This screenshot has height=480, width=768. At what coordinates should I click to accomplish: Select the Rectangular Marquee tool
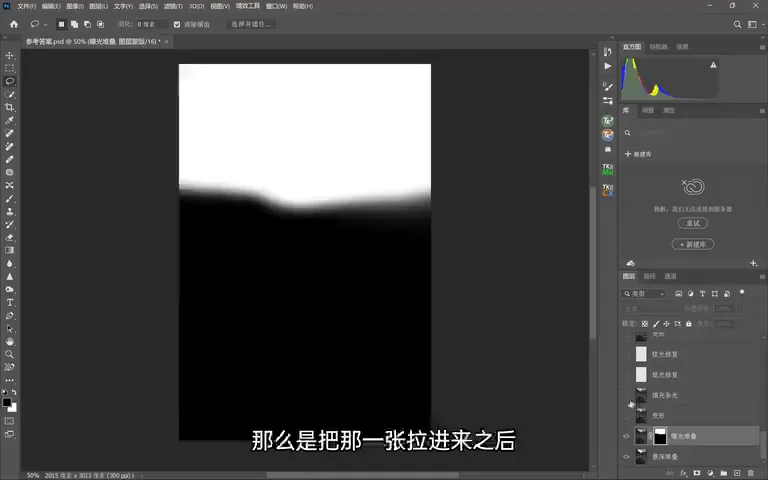9,68
